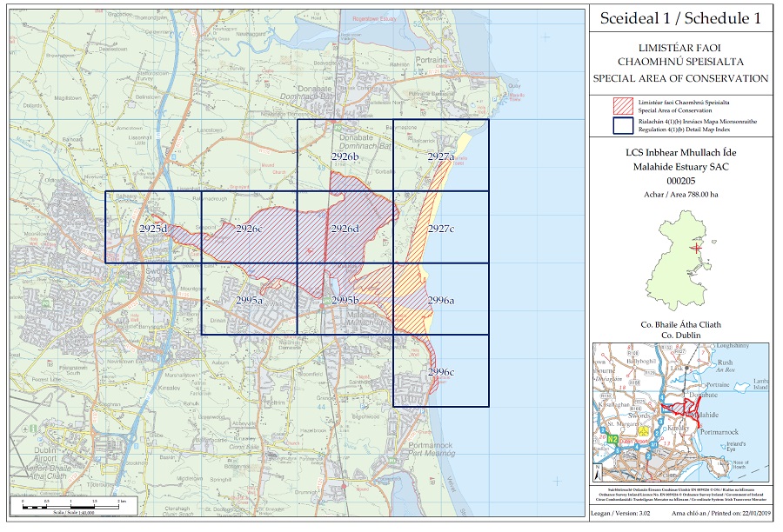Select detail map index label 2996c

(x=441, y=372)
